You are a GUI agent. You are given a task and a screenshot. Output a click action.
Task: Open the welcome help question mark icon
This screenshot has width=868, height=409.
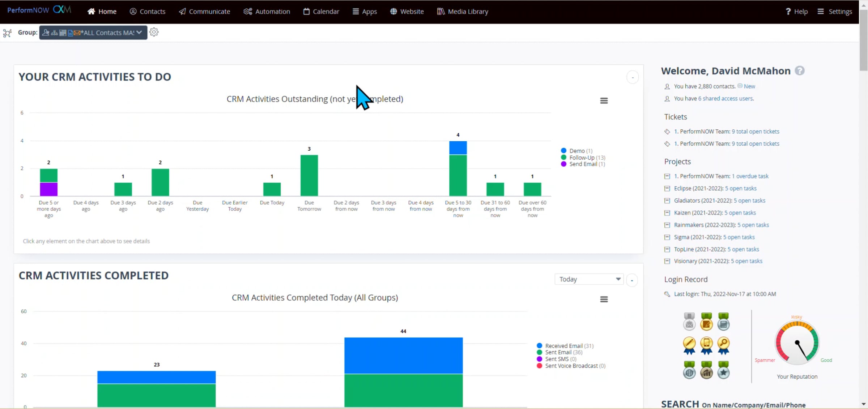800,71
